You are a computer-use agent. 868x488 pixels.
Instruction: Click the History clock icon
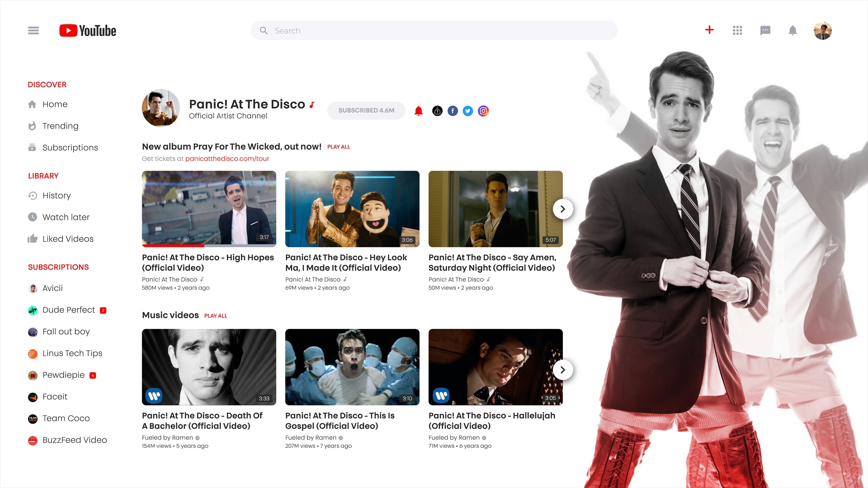click(33, 196)
